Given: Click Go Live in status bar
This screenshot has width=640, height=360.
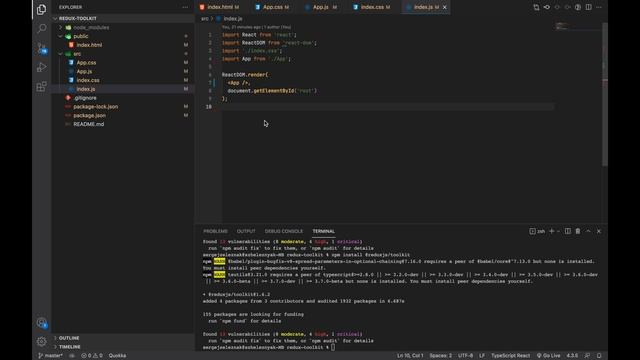Looking at the screenshot, I should pyautogui.click(x=548, y=356).
